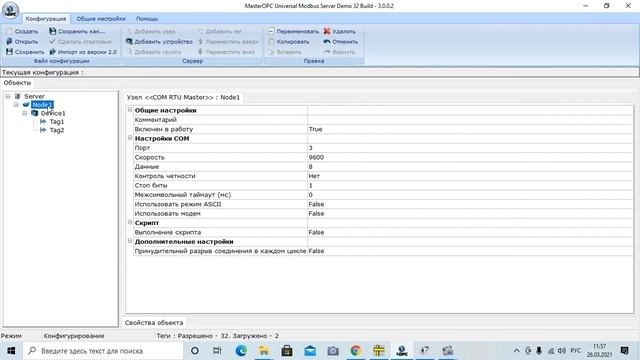The image size is (640, 360).
Task: Click the Создать new config icon
Action: 9,31
